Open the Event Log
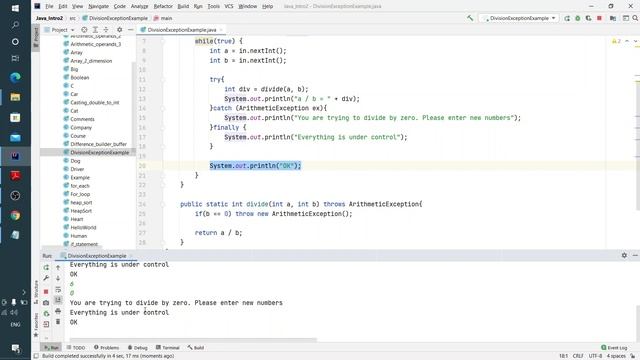Screen dimensions: 640x360 coord(614,347)
